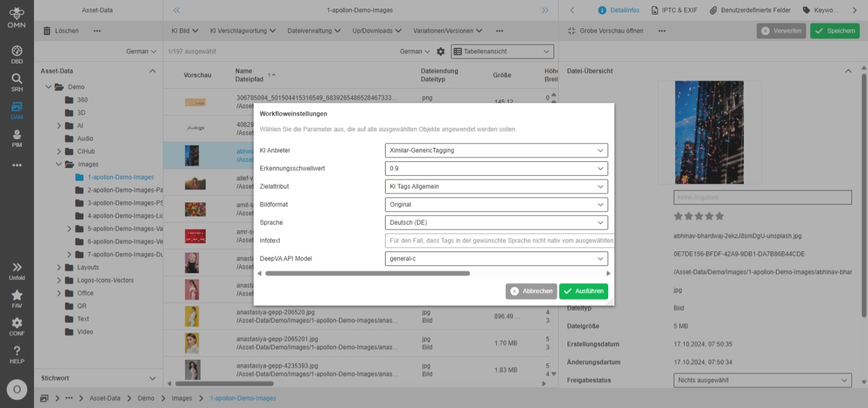The image size is (868, 408).
Task: Open the table settings gear icon
Action: 441,51
